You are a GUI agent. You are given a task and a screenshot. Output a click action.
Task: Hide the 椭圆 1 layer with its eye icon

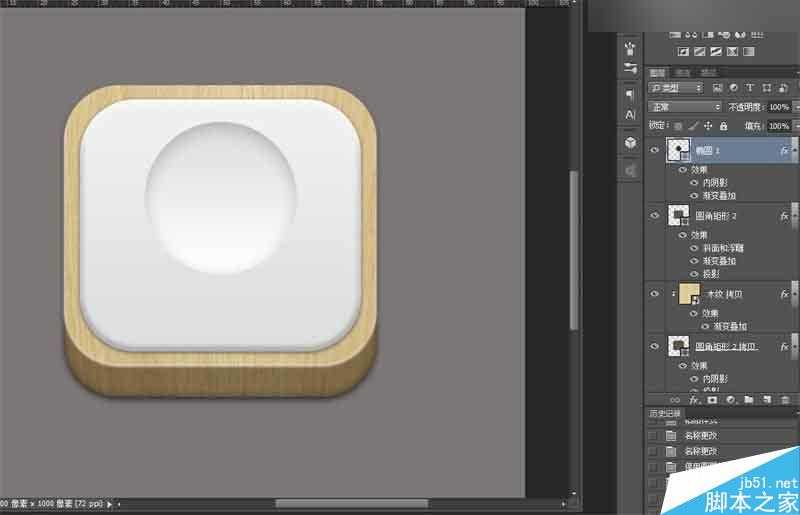655,150
